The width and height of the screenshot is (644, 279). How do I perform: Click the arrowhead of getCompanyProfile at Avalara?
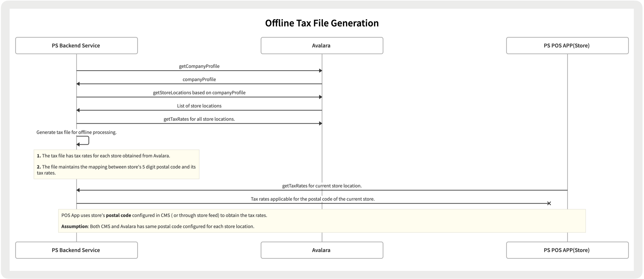coord(321,71)
